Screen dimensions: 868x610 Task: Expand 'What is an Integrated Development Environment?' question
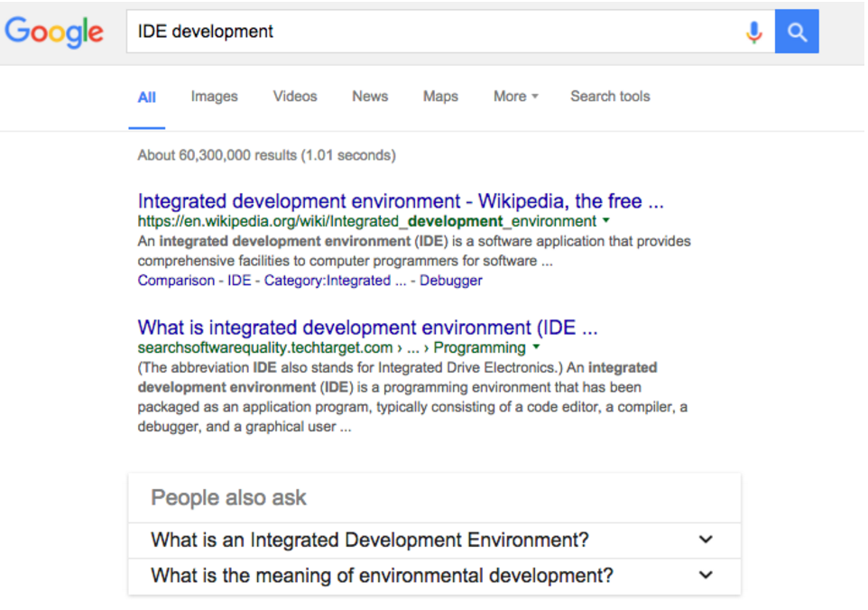click(x=435, y=541)
